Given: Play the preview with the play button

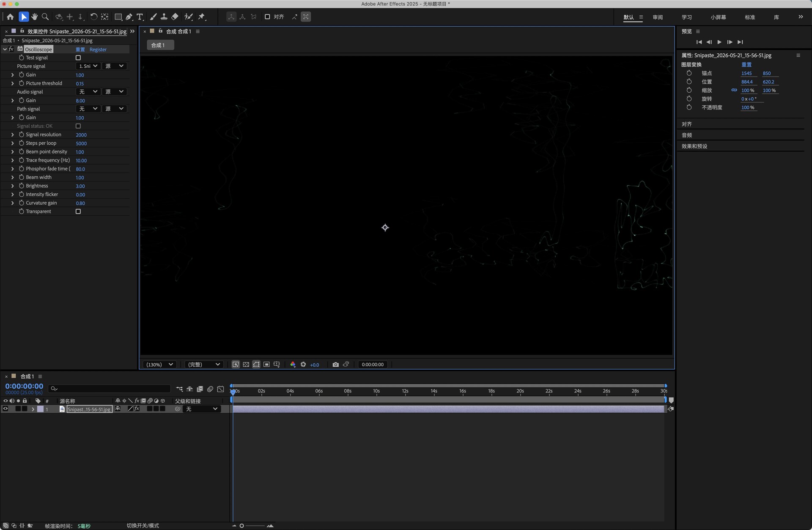Looking at the screenshot, I should click(719, 42).
